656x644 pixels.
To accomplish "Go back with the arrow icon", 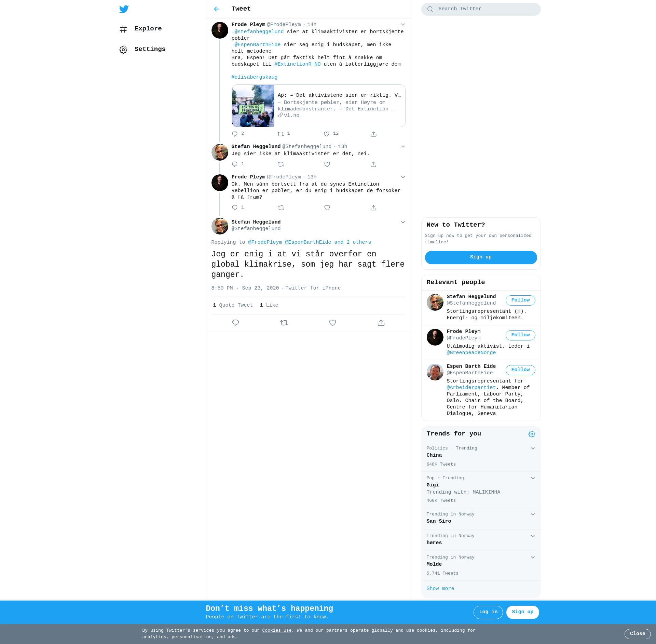I will tap(217, 9).
